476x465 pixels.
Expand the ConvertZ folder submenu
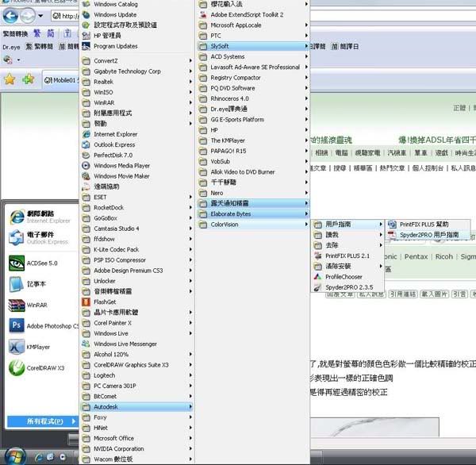coord(137,61)
